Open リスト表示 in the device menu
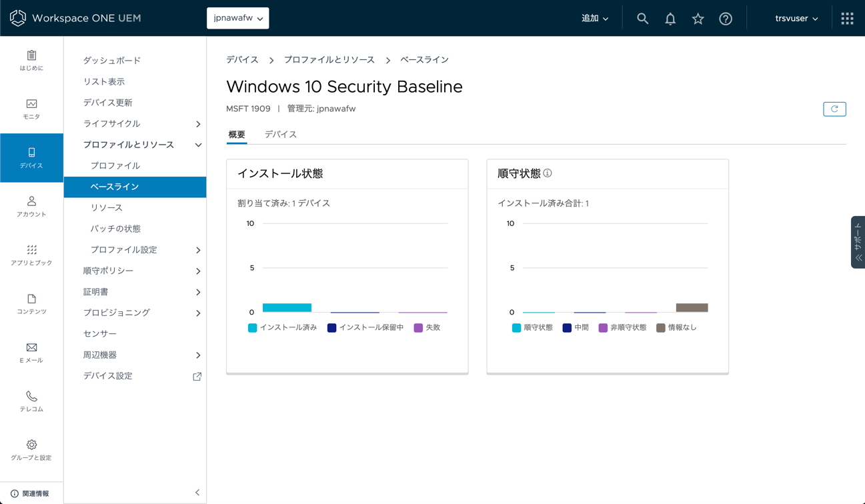 104,81
